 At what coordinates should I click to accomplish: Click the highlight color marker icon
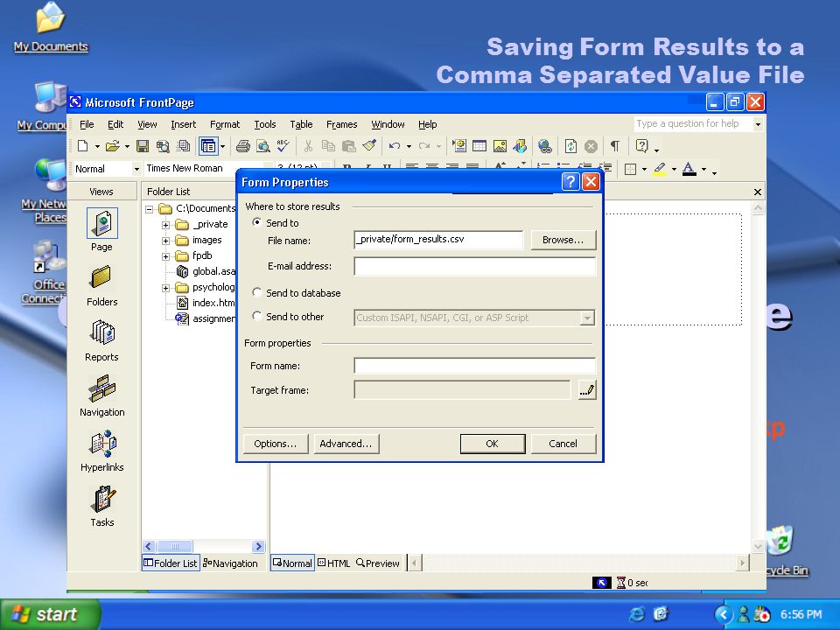coord(660,169)
